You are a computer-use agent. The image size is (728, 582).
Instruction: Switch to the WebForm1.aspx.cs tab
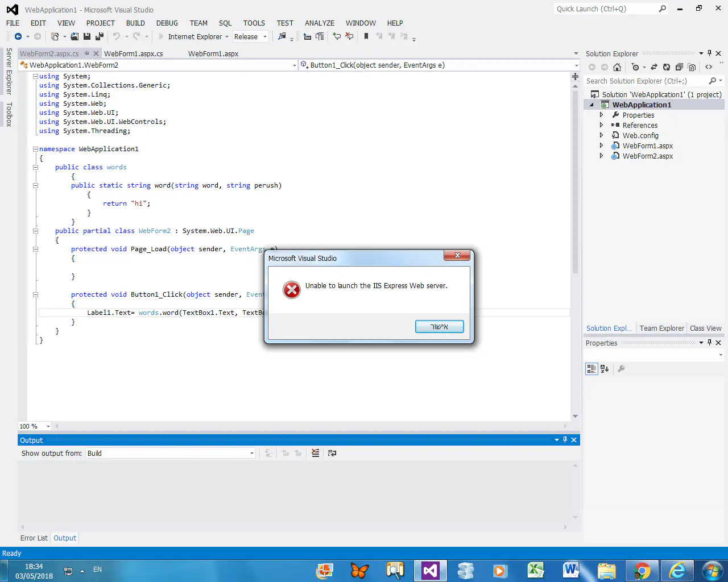[133, 53]
